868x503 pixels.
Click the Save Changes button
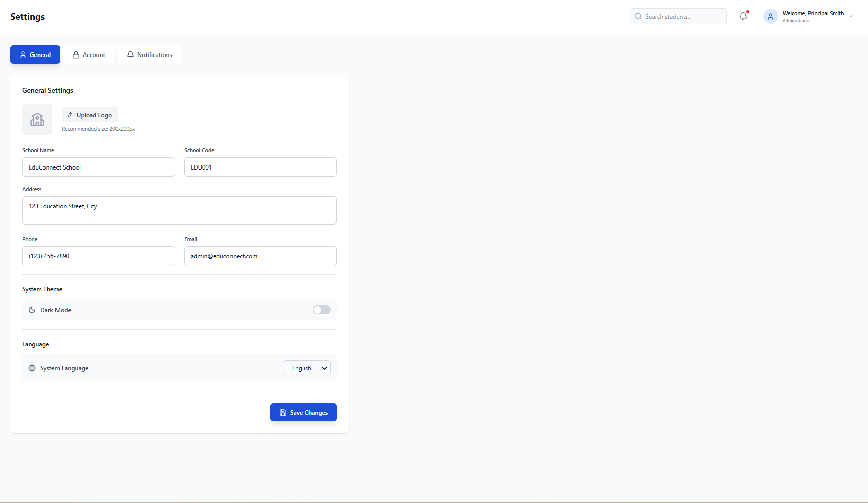click(x=304, y=412)
